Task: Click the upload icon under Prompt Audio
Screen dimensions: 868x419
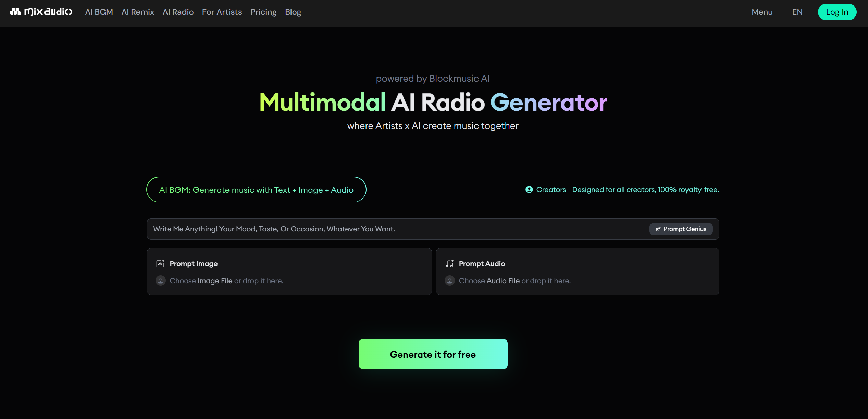Action: point(449,280)
